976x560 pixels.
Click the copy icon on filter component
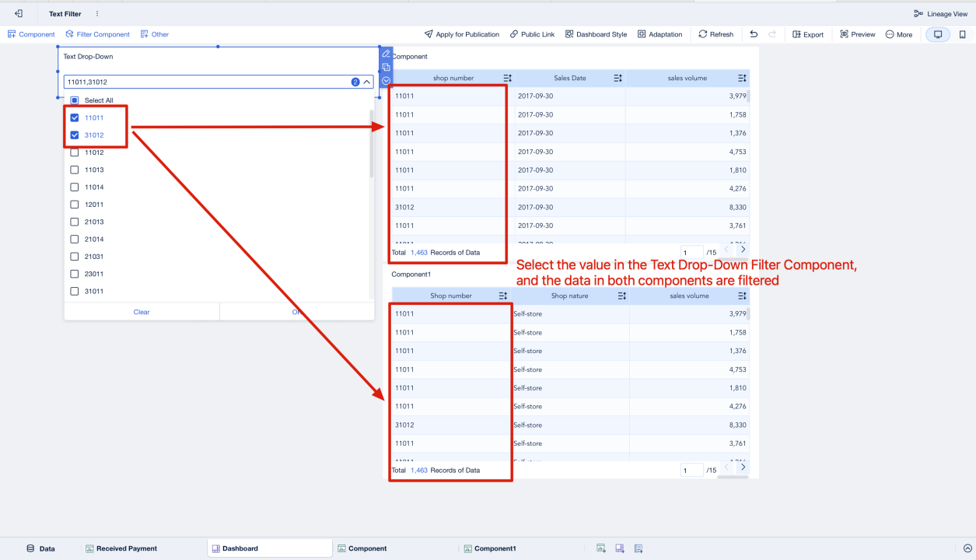click(x=386, y=67)
